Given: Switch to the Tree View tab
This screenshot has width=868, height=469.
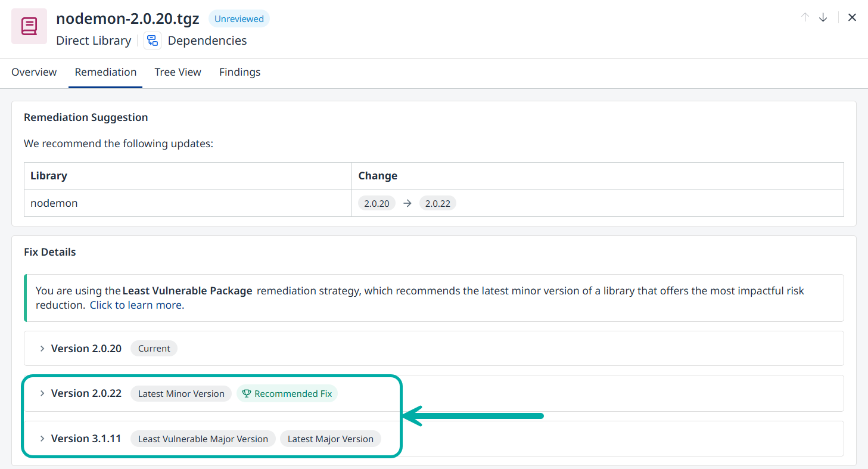Looking at the screenshot, I should [x=178, y=72].
